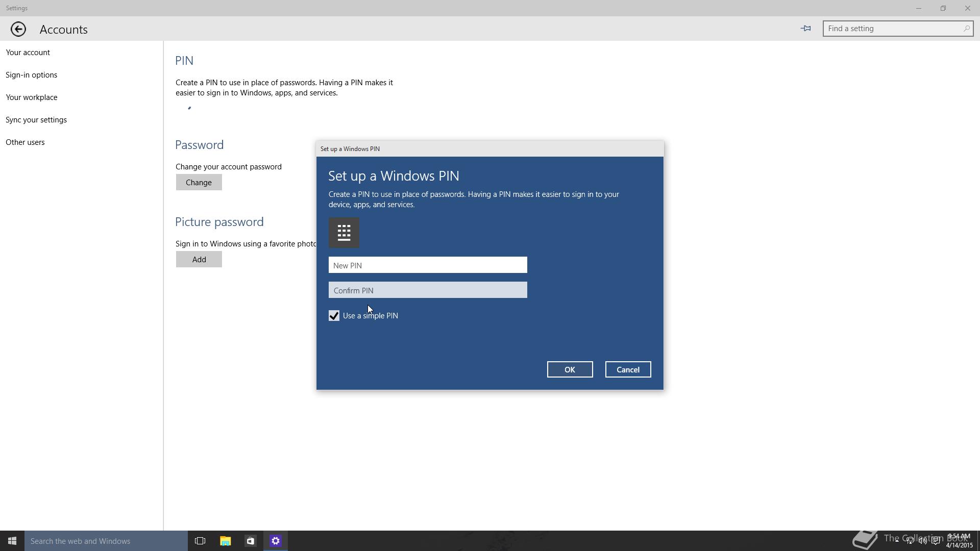Show hidden system tray icons
The width and height of the screenshot is (980, 551).
pyautogui.click(x=897, y=541)
